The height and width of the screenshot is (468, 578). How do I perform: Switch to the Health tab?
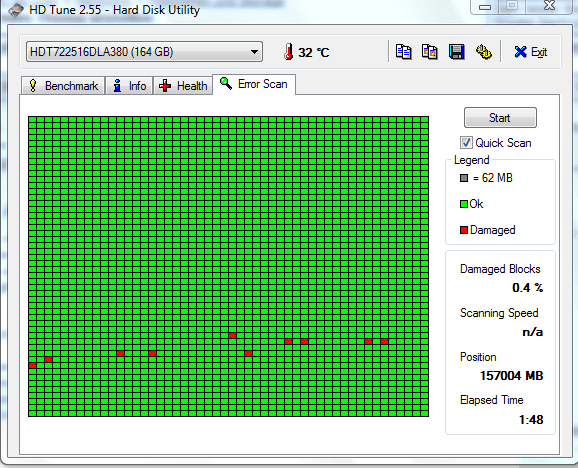183,86
